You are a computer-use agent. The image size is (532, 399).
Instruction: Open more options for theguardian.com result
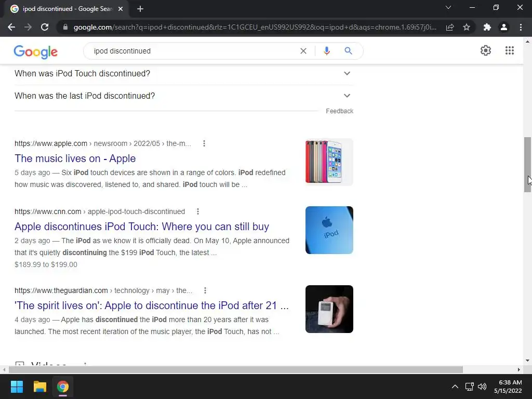point(205,290)
